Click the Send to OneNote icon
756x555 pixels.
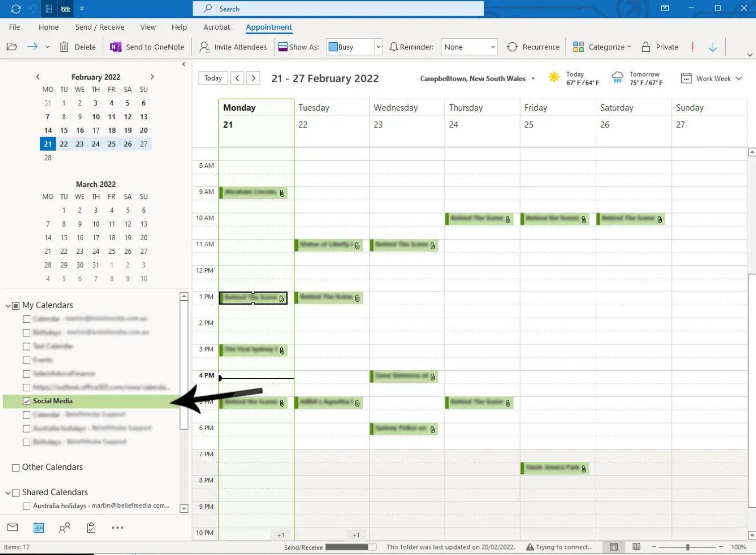point(115,47)
